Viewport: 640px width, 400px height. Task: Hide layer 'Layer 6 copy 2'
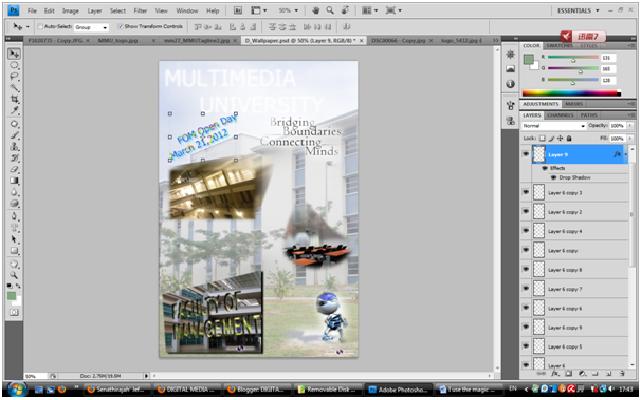coord(526,211)
